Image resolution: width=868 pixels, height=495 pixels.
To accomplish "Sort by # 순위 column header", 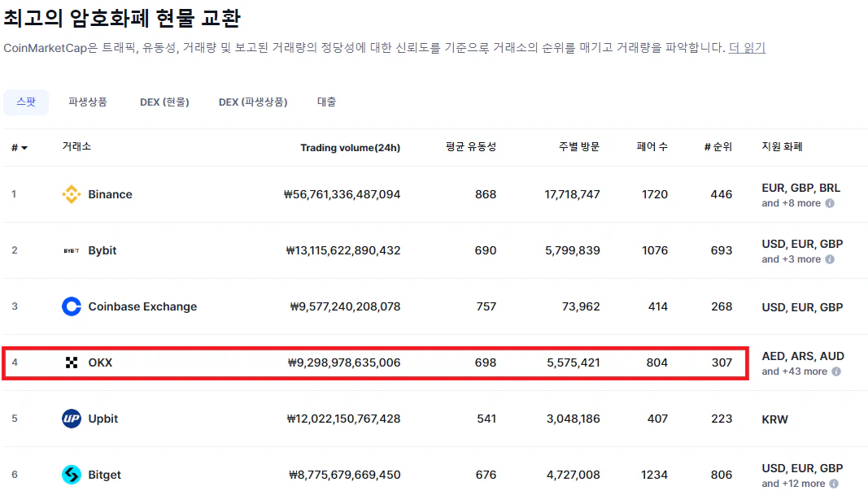I will 718,146.
